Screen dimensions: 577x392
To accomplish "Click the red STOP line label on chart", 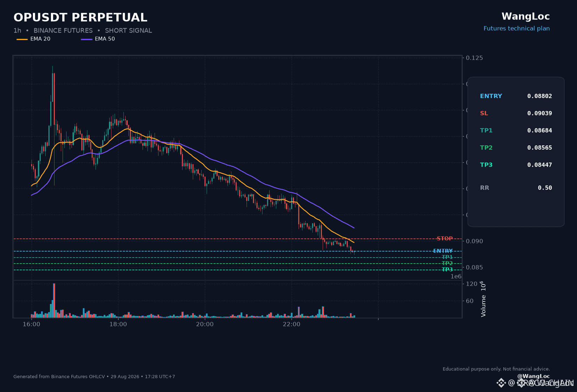I will pos(445,239).
